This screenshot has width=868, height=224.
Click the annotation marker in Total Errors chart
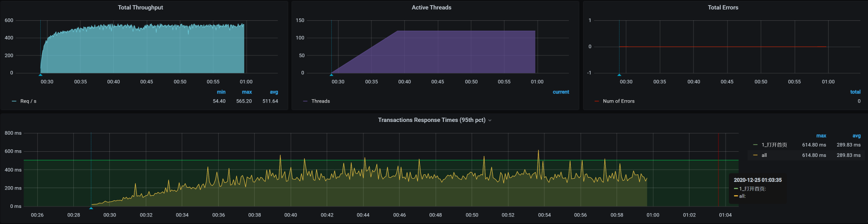(x=619, y=75)
